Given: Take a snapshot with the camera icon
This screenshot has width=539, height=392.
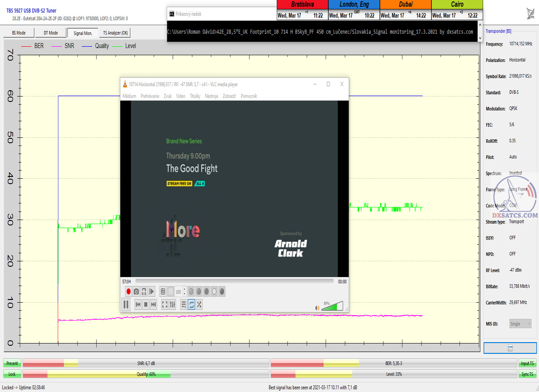Looking at the screenshot, I should coord(136,291).
